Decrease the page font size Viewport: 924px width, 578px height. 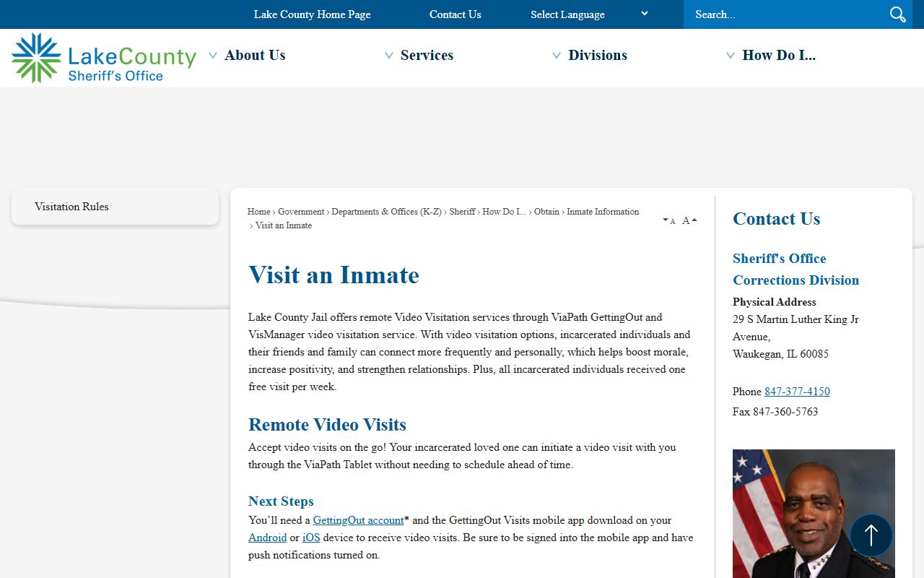[x=668, y=221]
